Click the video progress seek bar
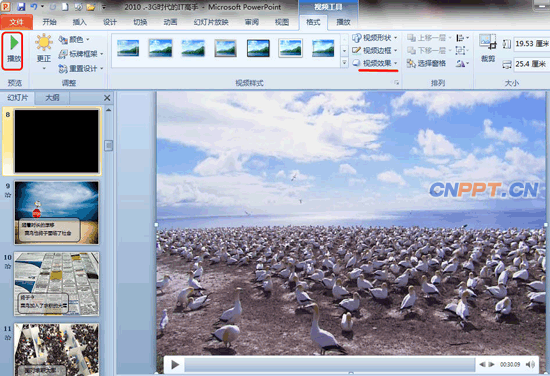Viewport: 550px width, 376px height. (x=329, y=365)
